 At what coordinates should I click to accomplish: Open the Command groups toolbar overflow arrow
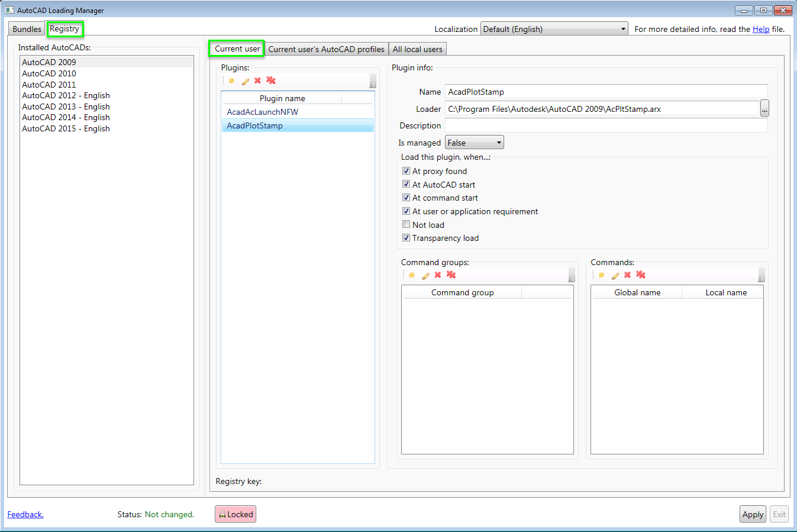coord(572,275)
